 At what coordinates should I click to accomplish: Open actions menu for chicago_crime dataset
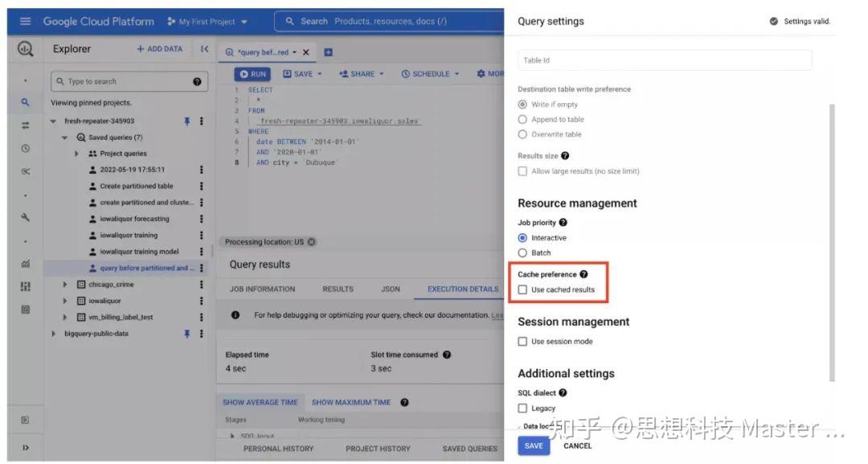(202, 284)
